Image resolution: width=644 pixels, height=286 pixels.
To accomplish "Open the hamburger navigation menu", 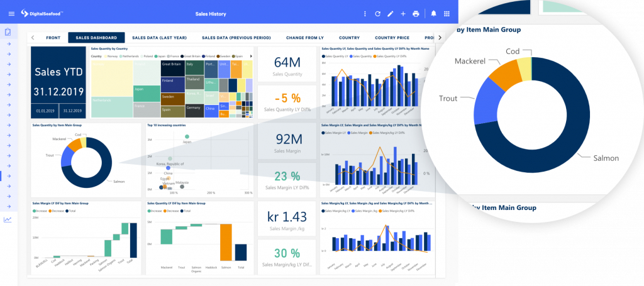I will pyautogui.click(x=11, y=13).
